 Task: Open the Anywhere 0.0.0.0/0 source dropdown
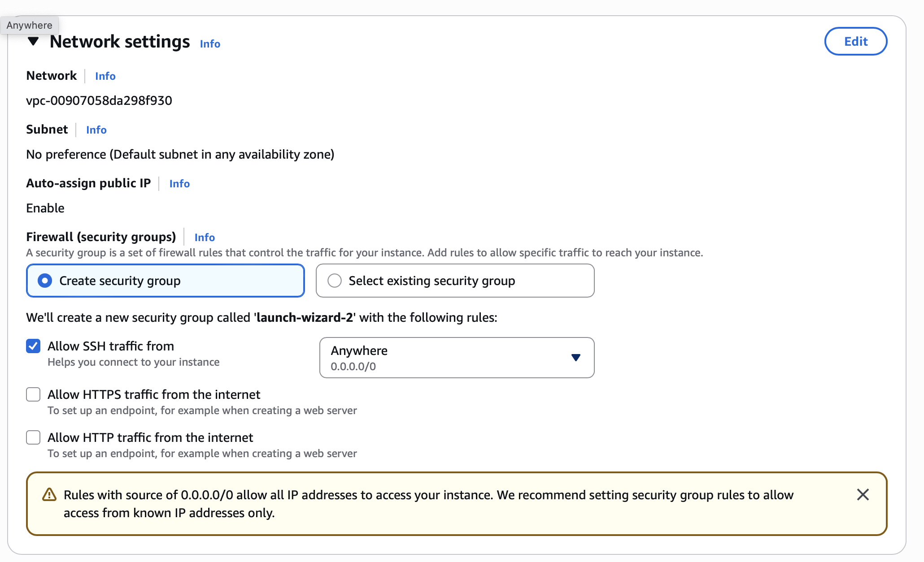(449, 358)
